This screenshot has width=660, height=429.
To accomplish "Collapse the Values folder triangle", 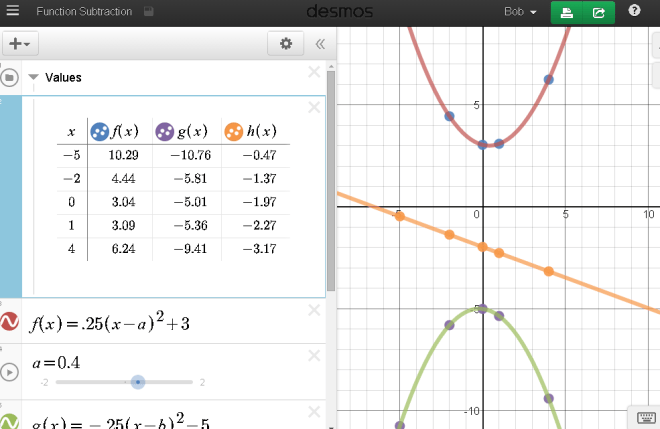I will 33,77.
